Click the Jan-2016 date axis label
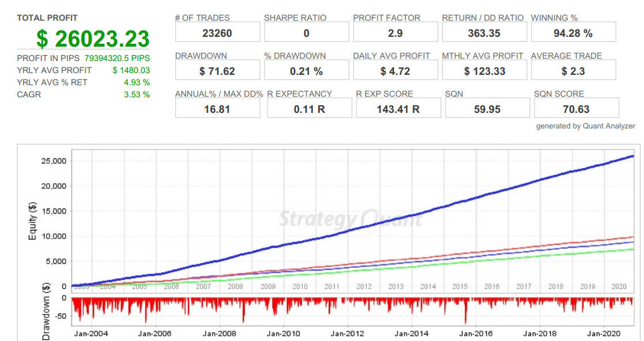The image size is (644, 341). [475, 334]
